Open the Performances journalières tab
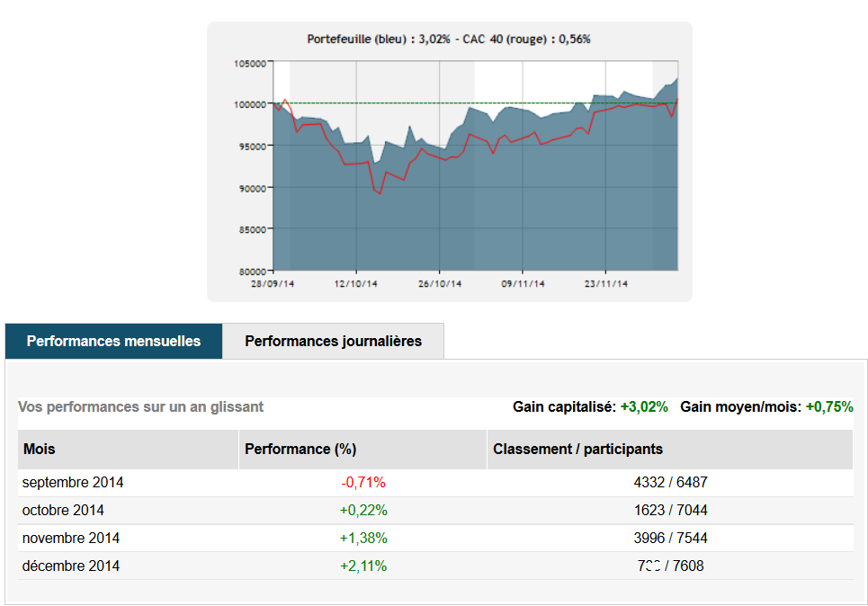Viewport: 868px width, 606px height. (333, 342)
